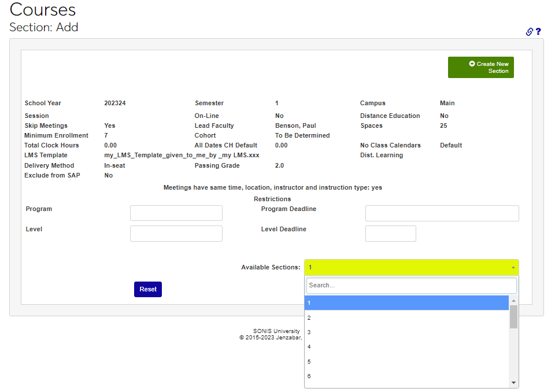The image size is (555, 392).
Task: Choose option 5 in the sections list
Action: (x=406, y=361)
